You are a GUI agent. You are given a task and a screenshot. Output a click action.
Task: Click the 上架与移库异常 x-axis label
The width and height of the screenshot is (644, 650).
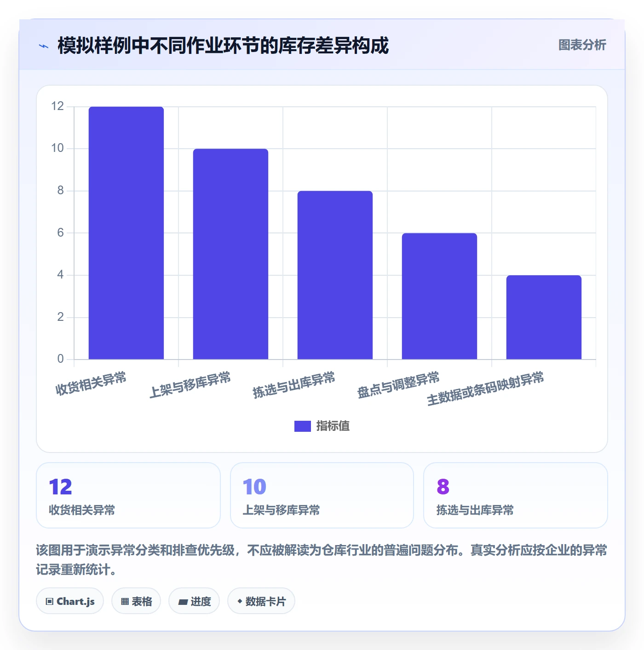pos(190,385)
